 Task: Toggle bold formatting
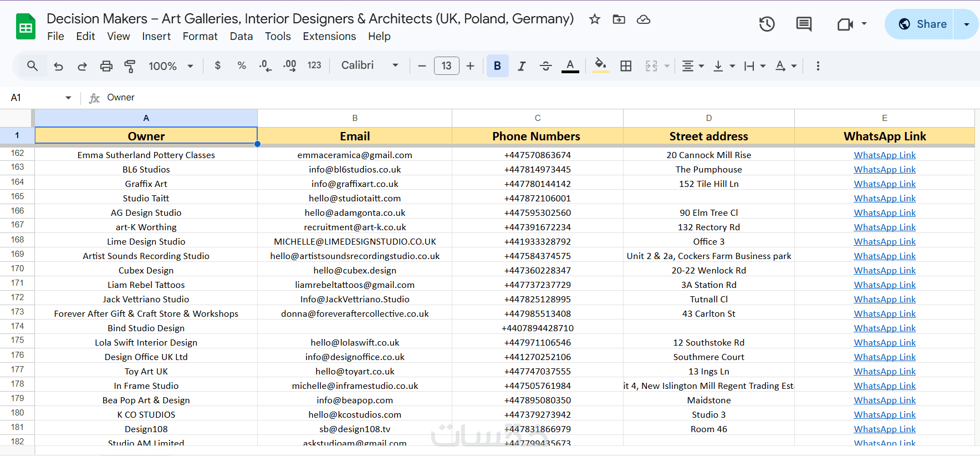(497, 66)
